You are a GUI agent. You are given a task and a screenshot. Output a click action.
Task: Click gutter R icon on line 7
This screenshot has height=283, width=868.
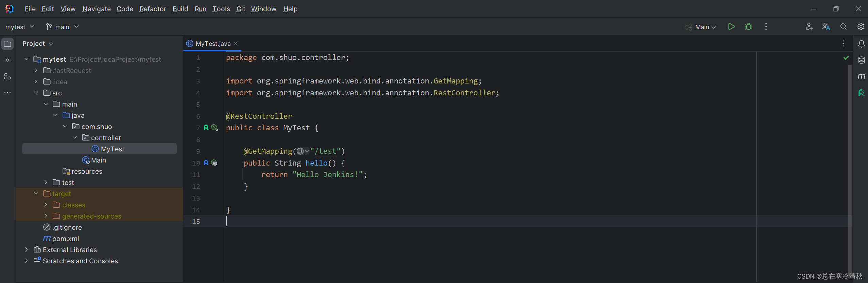pyautogui.click(x=206, y=128)
